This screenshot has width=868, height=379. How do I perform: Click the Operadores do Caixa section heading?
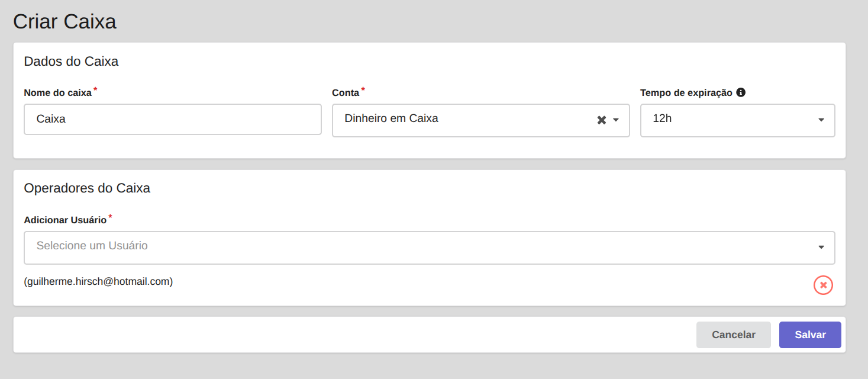(87, 188)
